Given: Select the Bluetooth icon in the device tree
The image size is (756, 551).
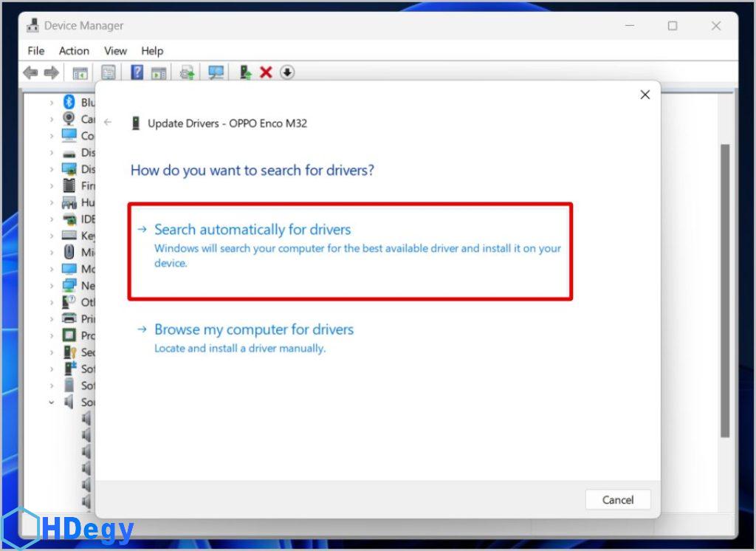Looking at the screenshot, I should 69,102.
